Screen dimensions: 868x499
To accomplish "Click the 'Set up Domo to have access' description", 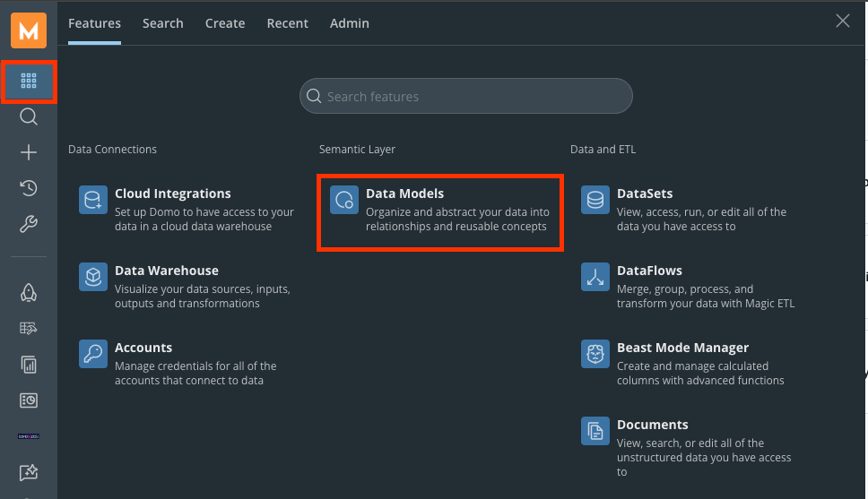I will pyautogui.click(x=204, y=219).
